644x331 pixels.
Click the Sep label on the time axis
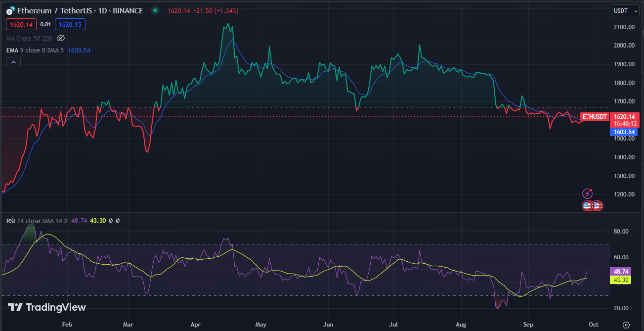click(527, 325)
